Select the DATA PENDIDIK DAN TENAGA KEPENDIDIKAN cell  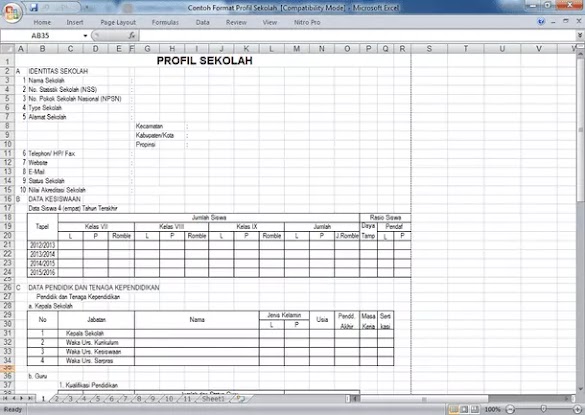coord(94,288)
